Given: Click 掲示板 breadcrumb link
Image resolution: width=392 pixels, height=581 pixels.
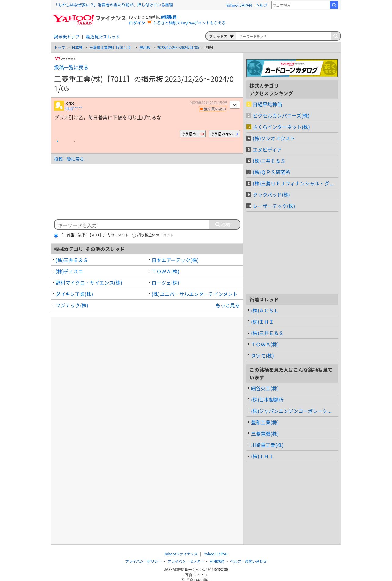Looking at the screenshot, I should [145, 48].
